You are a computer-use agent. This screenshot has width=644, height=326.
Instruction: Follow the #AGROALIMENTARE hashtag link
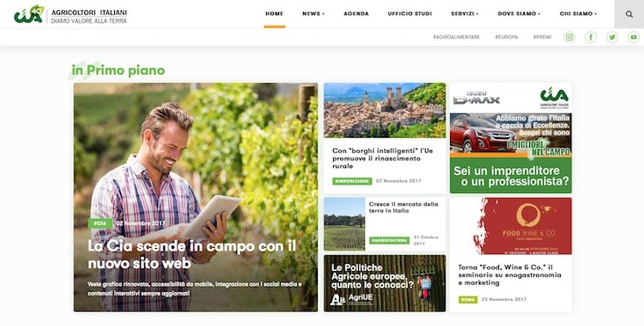pyautogui.click(x=456, y=37)
